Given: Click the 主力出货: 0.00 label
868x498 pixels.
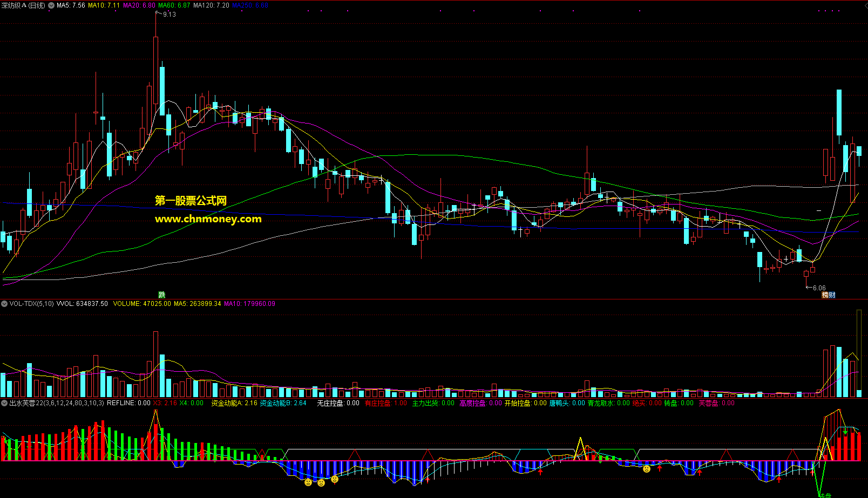Looking at the screenshot, I should (433, 403).
